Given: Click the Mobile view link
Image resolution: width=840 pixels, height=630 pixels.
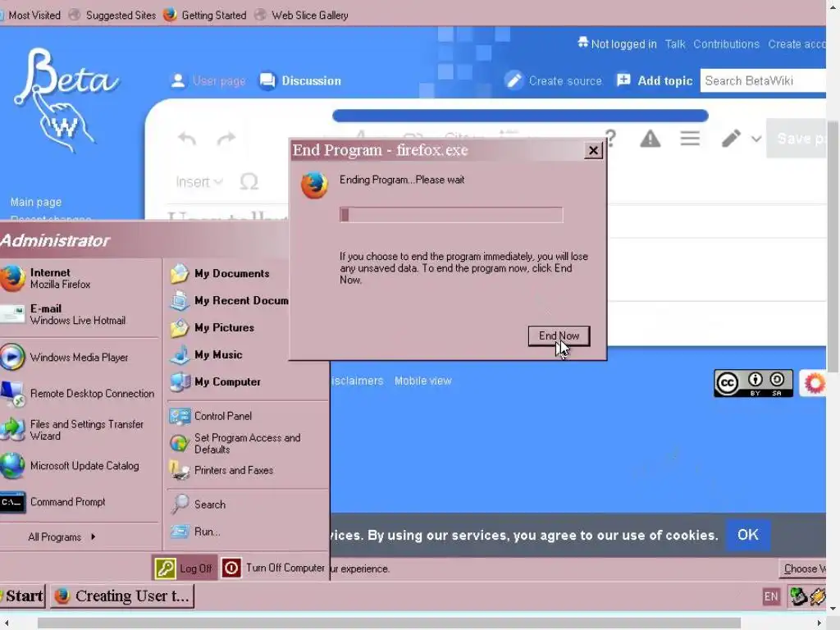Looking at the screenshot, I should 422,381.
